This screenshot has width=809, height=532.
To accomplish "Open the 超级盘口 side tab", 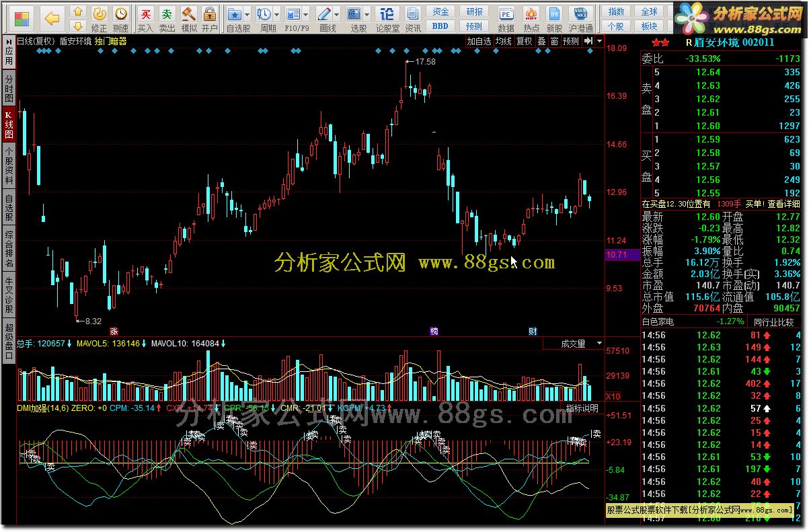I will pyautogui.click(x=9, y=342).
